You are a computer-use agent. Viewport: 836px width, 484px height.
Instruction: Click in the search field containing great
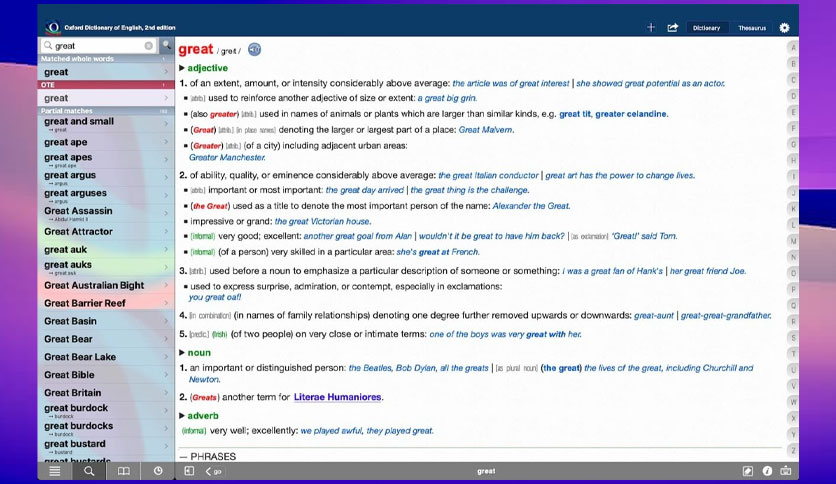98,46
